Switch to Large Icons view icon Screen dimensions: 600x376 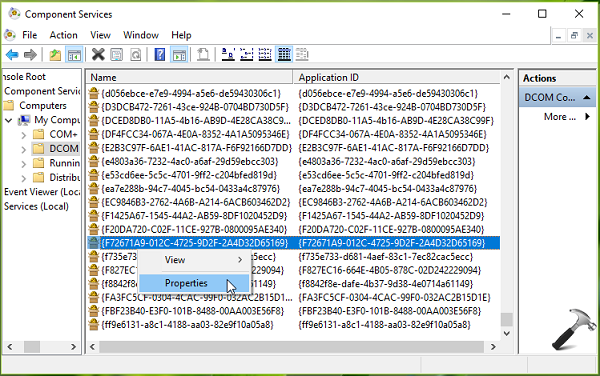tap(228, 55)
